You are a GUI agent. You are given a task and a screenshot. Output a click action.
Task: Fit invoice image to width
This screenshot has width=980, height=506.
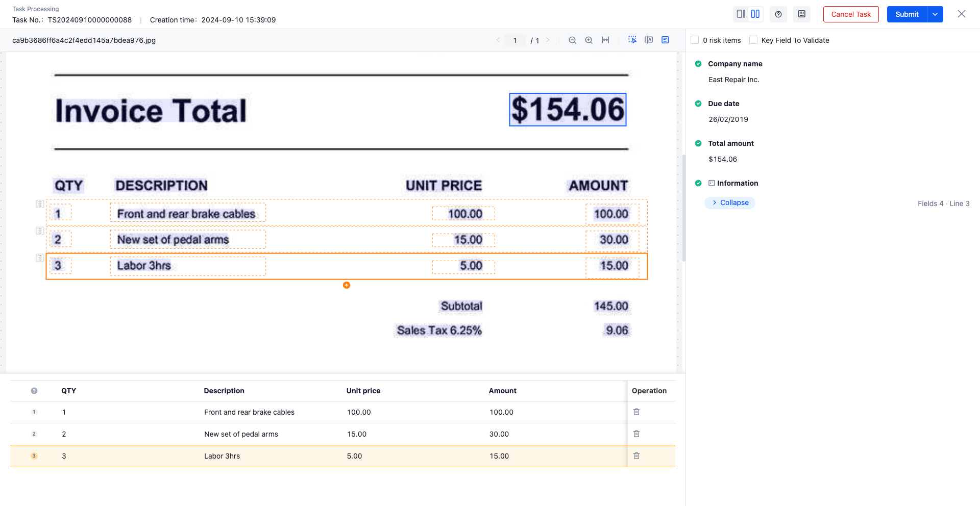tap(605, 40)
